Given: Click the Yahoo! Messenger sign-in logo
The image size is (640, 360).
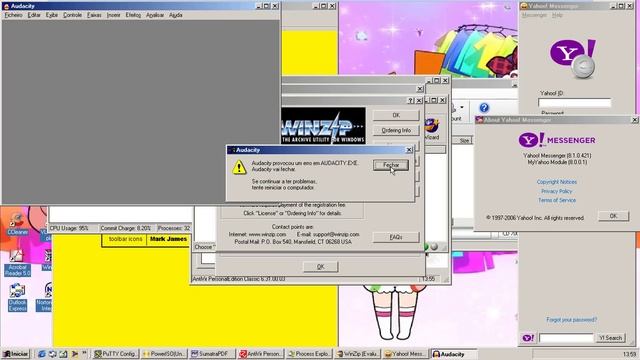Looking at the screenshot, I should 573,59.
